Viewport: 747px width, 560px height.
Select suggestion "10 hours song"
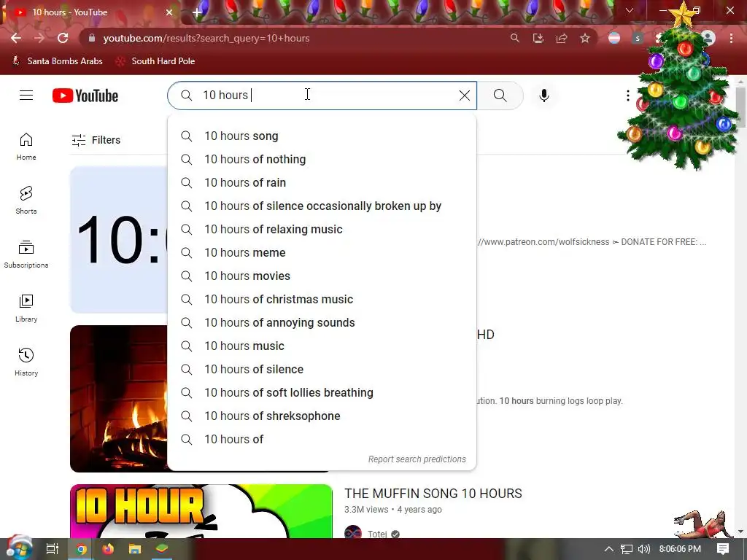[x=322, y=136]
